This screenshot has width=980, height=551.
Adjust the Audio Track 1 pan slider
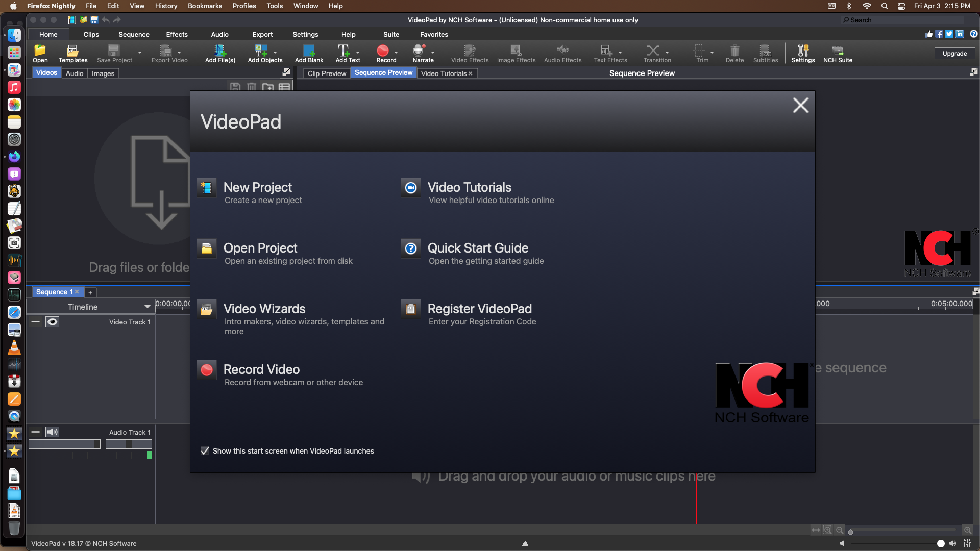(x=129, y=444)
